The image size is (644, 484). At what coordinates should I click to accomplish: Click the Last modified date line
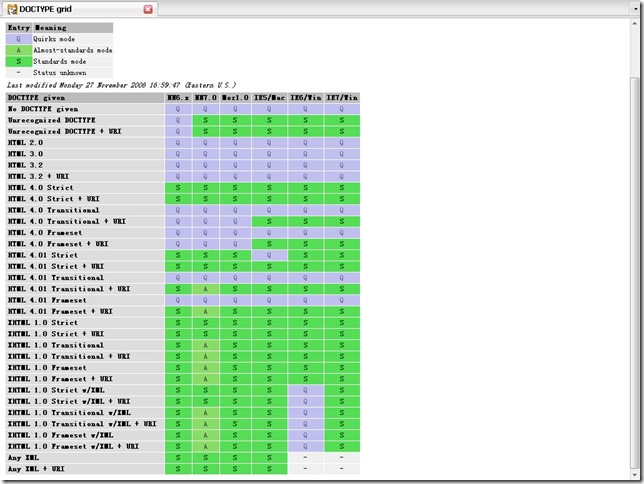[x=121, y=85]
